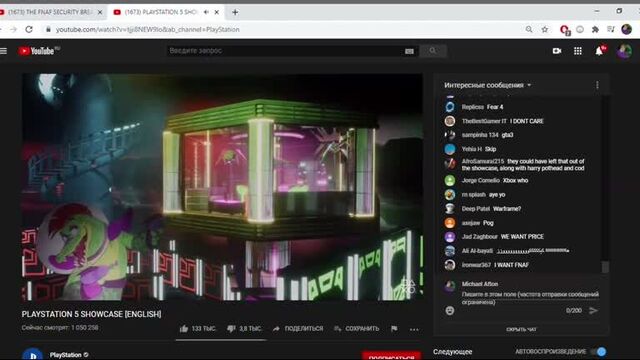Open the Chrome profile avatar

coord(627,29)
